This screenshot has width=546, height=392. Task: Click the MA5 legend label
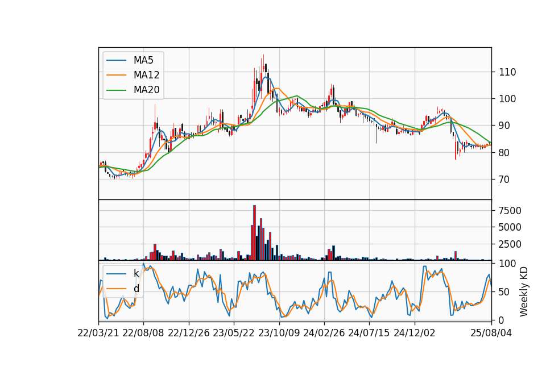coord(143,60)
